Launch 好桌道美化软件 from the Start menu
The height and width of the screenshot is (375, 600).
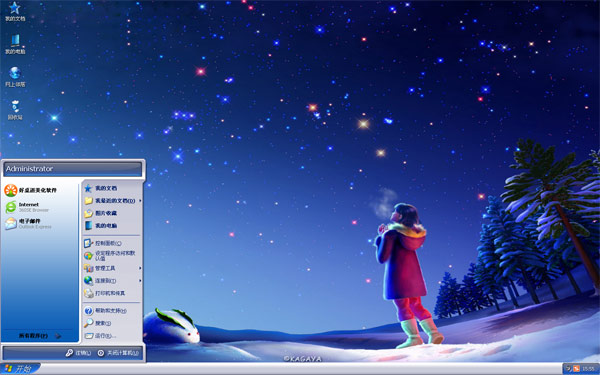(40, 190)
